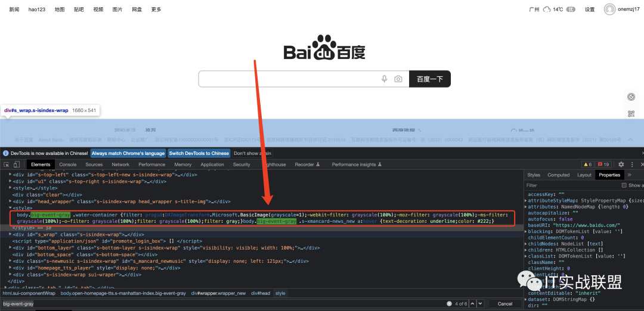
Task: Click the Baidu logo
Action: (x=324, y=48)
